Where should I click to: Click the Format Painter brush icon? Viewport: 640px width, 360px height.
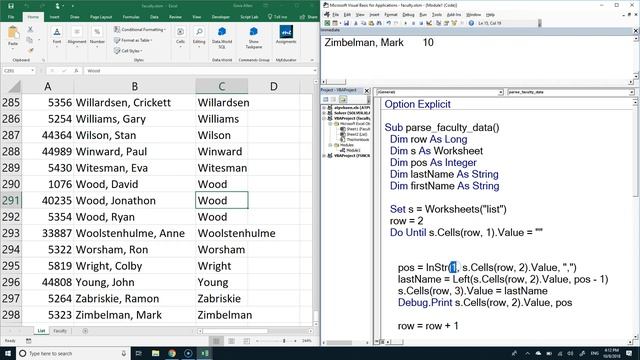click(x=30, y=50)
